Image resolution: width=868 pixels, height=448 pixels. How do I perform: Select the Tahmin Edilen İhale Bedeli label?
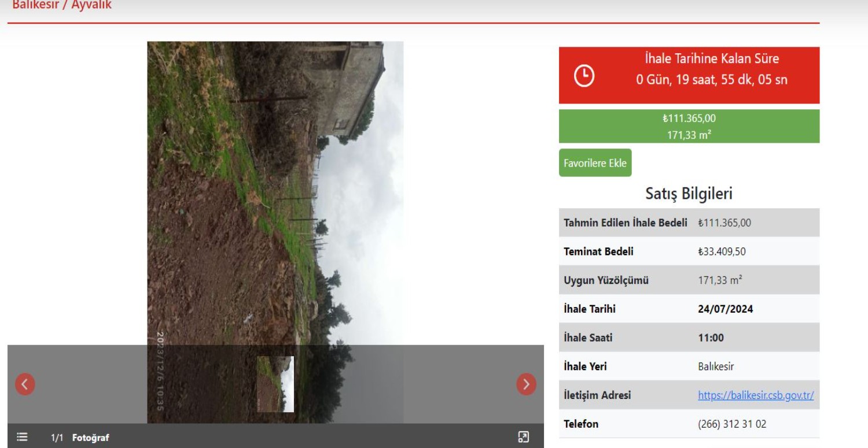pyautogui.click(x=625, y=223)
